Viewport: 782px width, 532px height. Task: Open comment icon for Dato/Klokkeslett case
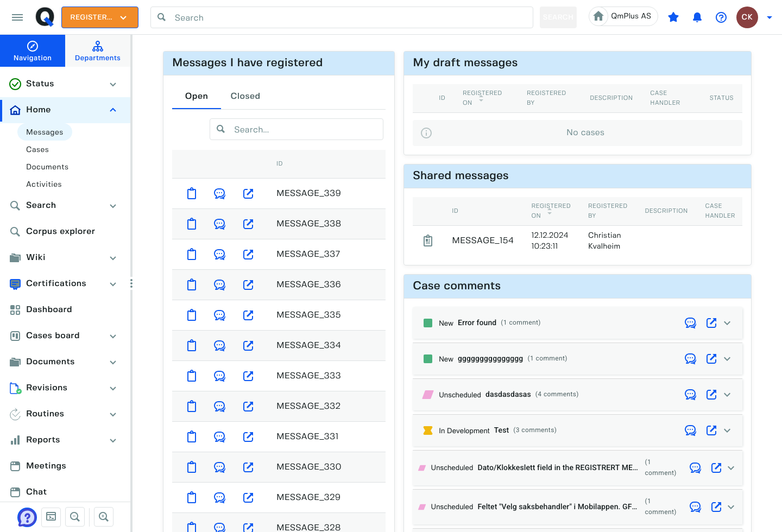(x=695, y=468)
